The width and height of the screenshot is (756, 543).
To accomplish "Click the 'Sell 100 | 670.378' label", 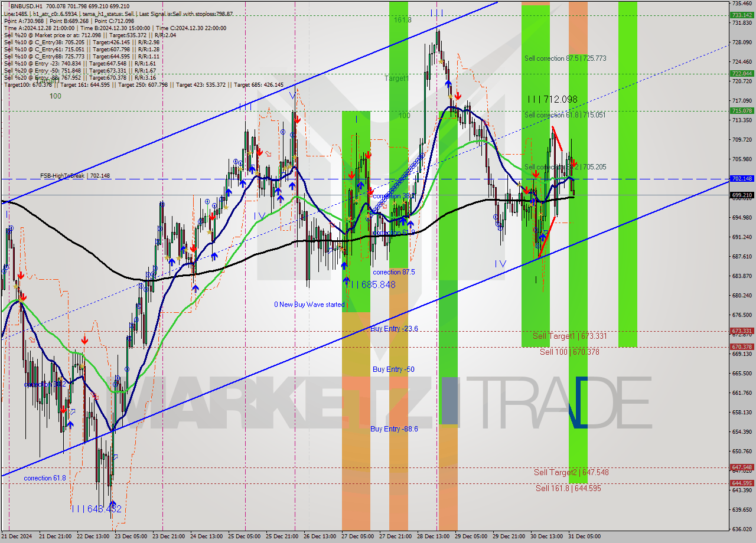I will 569,352.
